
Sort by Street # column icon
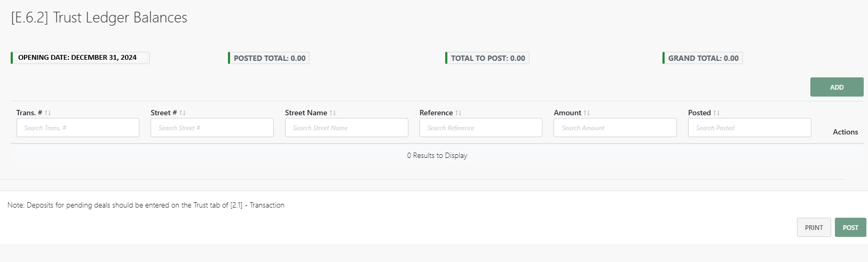click(183, 113)
